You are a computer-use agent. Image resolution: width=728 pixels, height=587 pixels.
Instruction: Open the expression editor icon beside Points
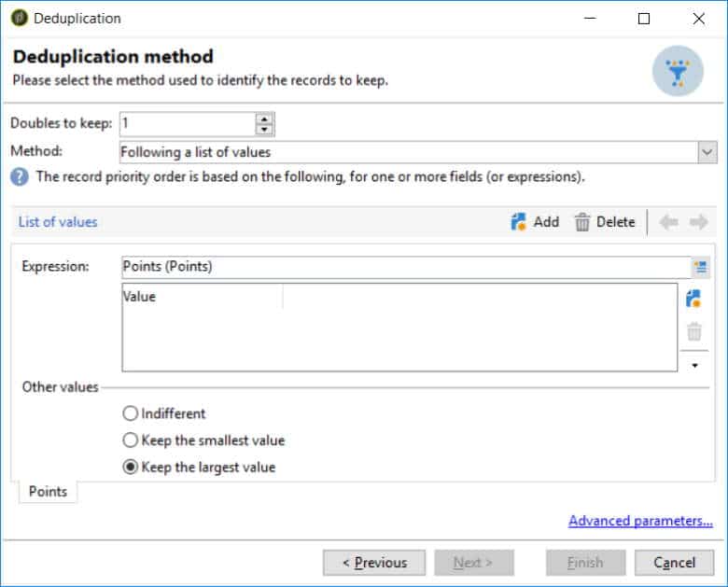pyautogui.click(x=700, y=267)
